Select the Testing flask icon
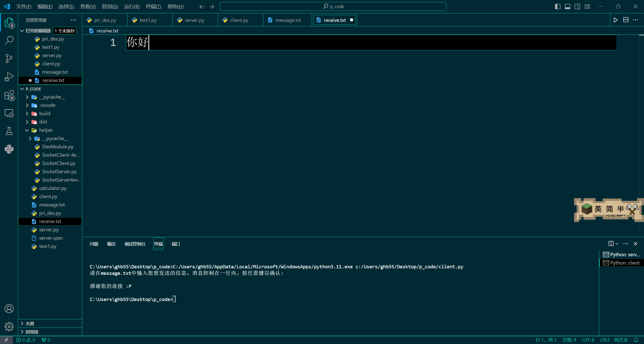The width and height of the screenshot is (644, 344). [x=9, y=131]
